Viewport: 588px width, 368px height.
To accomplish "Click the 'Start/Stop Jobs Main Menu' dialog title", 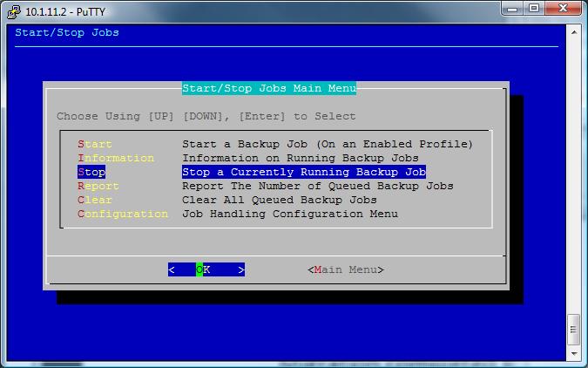I will pyautogui.click(x=269, y=88).
